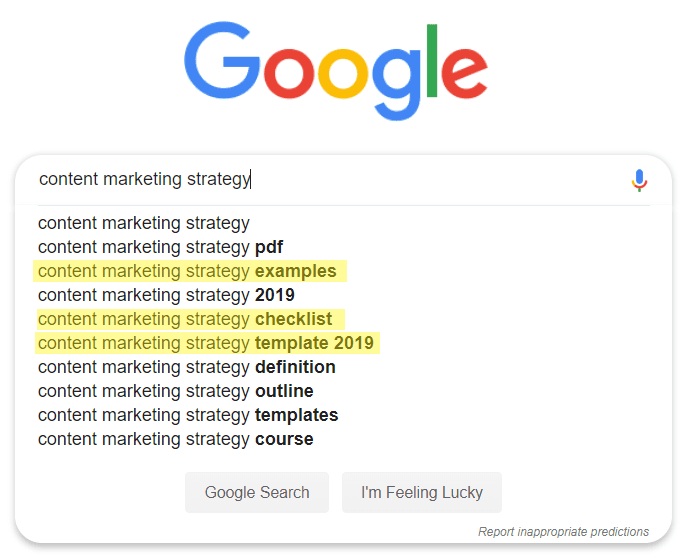The image size is (688, 558).
Task: Choose "content marketing strategy template 2019" suggestion
Action: (206, 343)
